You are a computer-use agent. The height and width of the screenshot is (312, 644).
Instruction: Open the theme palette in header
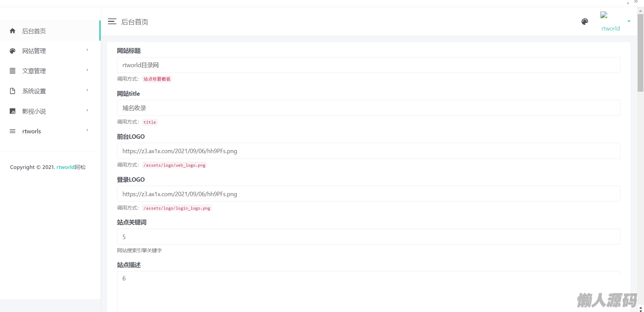click(x=585, y=21)
